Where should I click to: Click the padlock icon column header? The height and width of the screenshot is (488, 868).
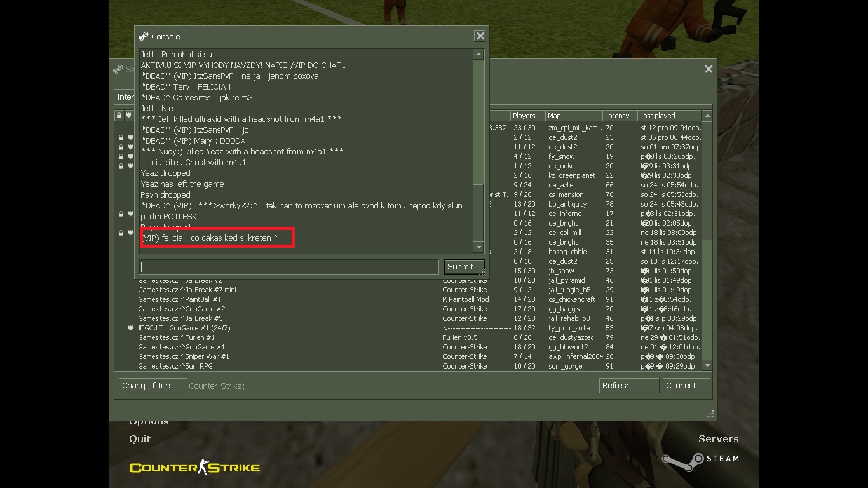119,116
